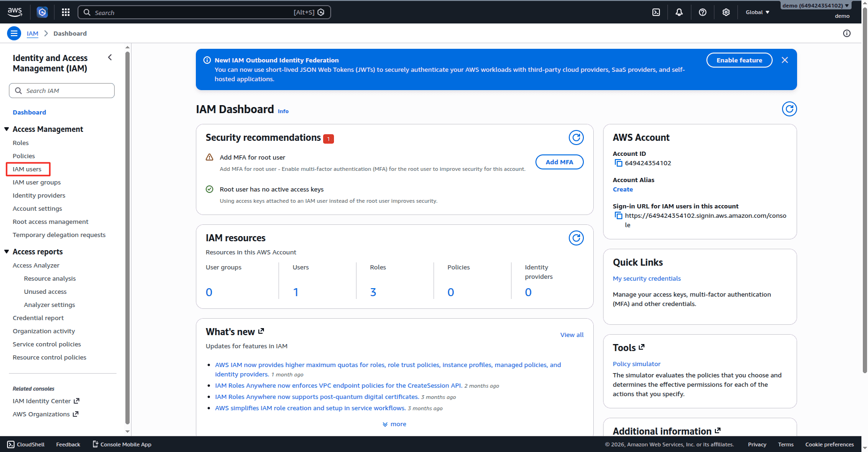Viewport: 868px width, 452px height.
Task: Focus the Search IAM field
Action: 62,91
